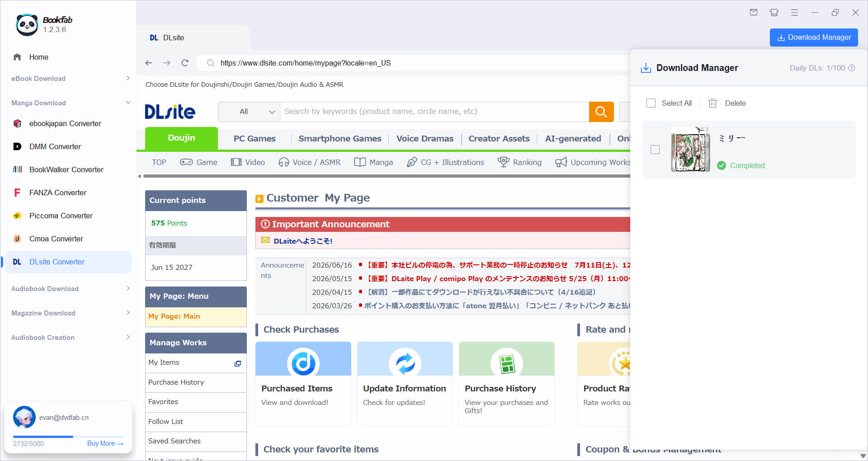Go back in the browser
This screenshot has height=461, width=868.
149,63
